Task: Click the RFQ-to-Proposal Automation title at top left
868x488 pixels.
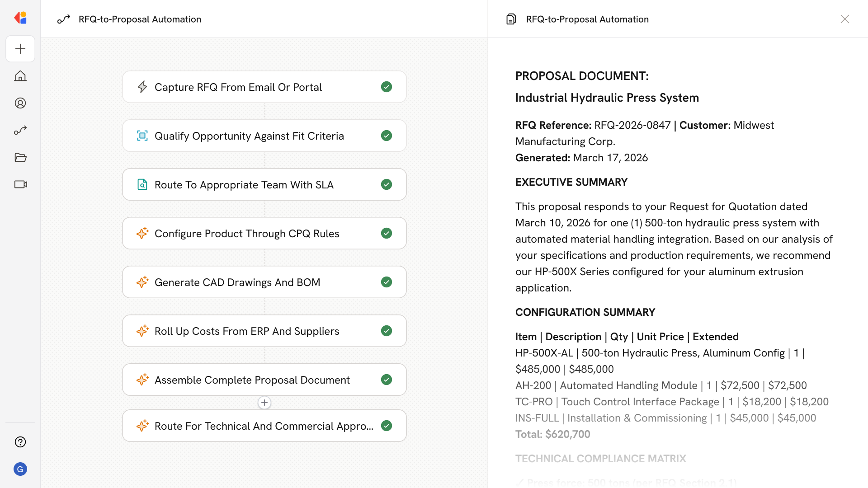Action: pyautogui.click(x=140, y=19)
